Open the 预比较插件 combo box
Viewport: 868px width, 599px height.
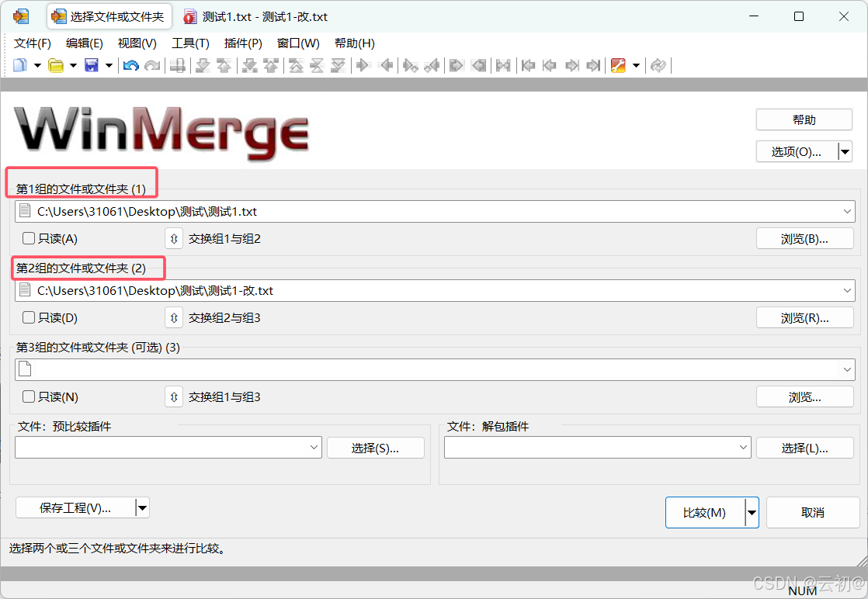[x=168, y=448]
